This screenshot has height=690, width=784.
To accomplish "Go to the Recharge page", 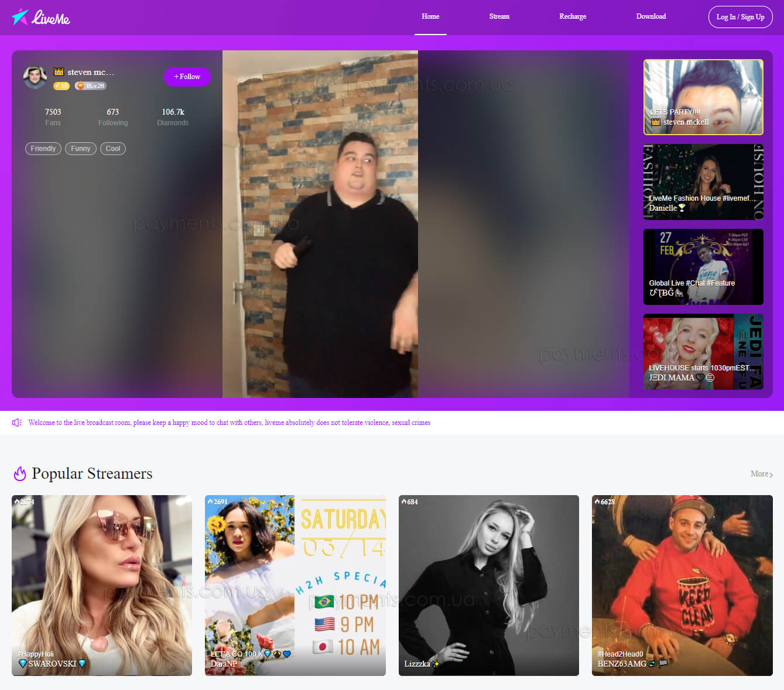I will (x=573, y=16).
